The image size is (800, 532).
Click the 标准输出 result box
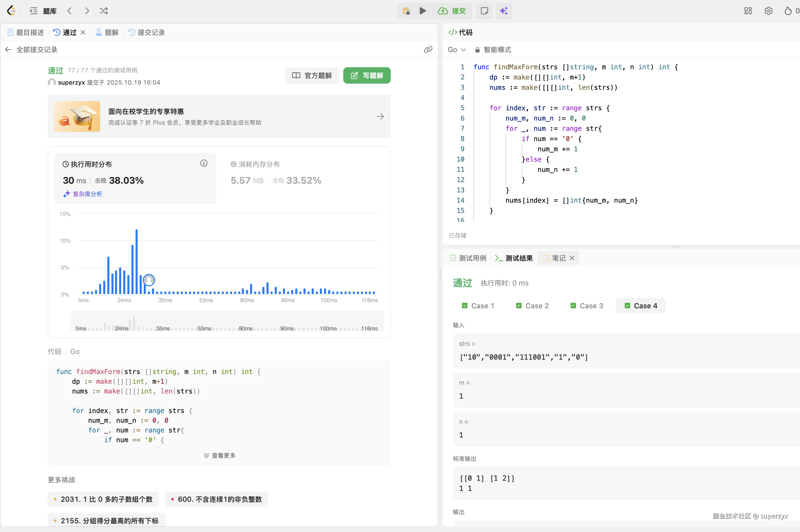tap(626, 484)
